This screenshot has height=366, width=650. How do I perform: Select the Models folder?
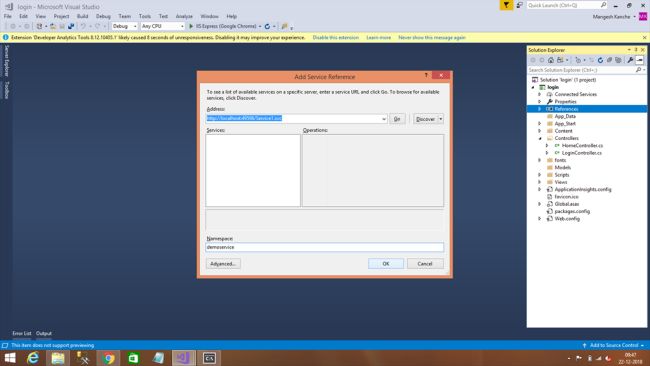point(563,167)
